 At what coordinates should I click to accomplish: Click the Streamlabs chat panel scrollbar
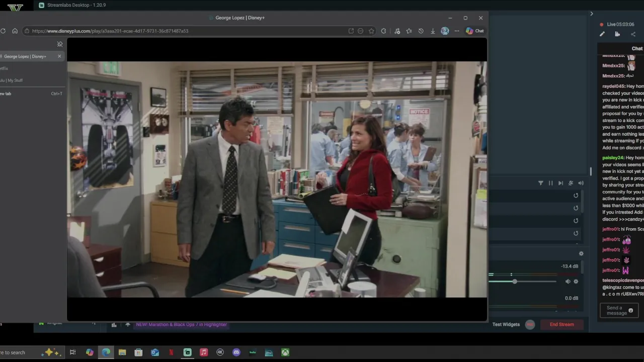pyautogui.click(x=591, y=171)
